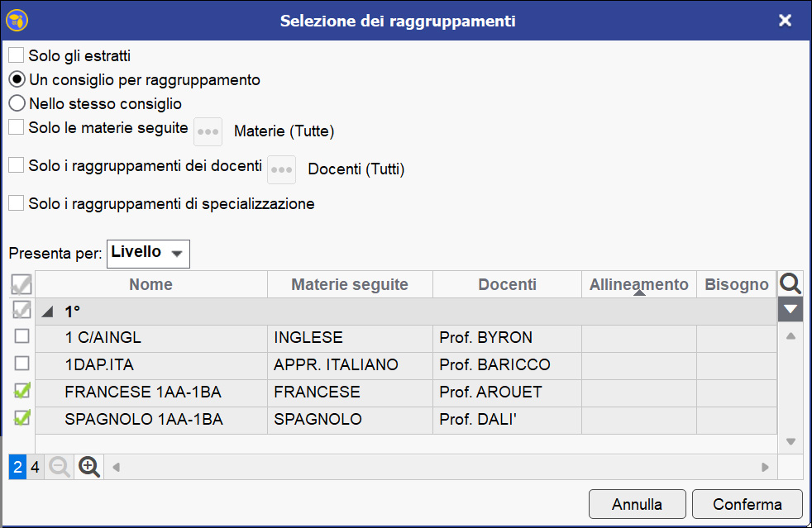Sort by Bisogno column header
This screenshot has height=528, width=812.
737,284
